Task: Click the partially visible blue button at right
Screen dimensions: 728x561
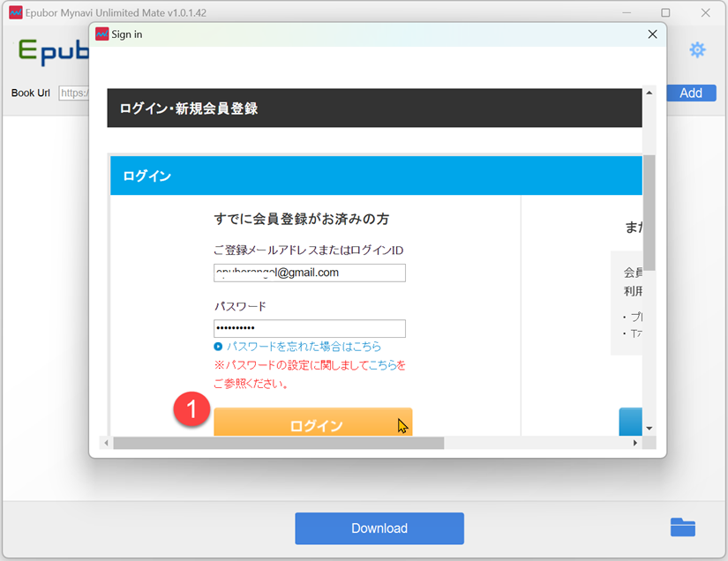Action: pyautogui.click(x=631, y=422)
